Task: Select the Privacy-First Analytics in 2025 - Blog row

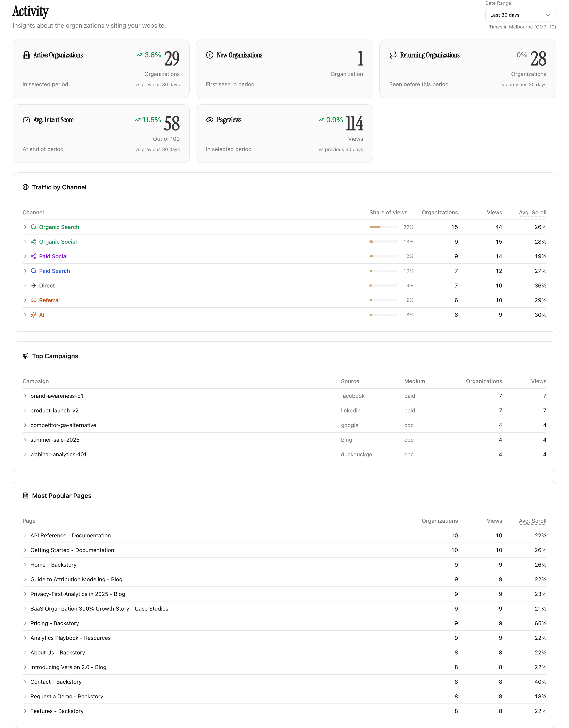Action: pyautogui.click(x=284, y=594)
